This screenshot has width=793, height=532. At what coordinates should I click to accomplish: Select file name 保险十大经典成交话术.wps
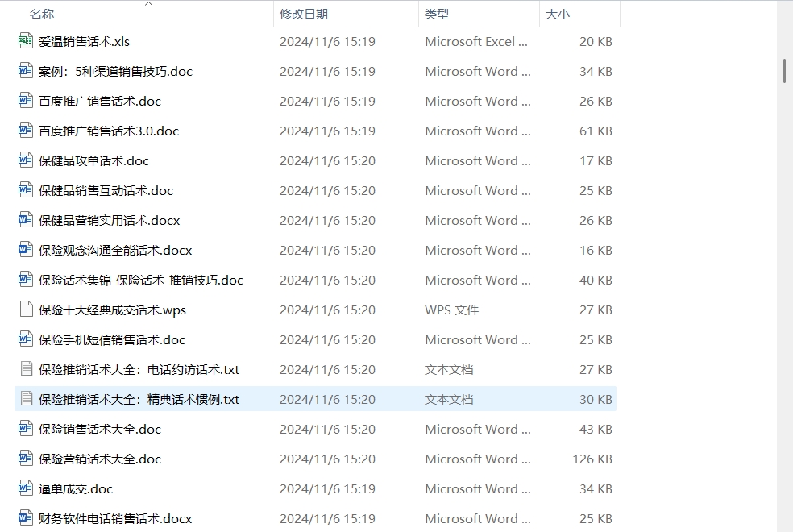112,310
